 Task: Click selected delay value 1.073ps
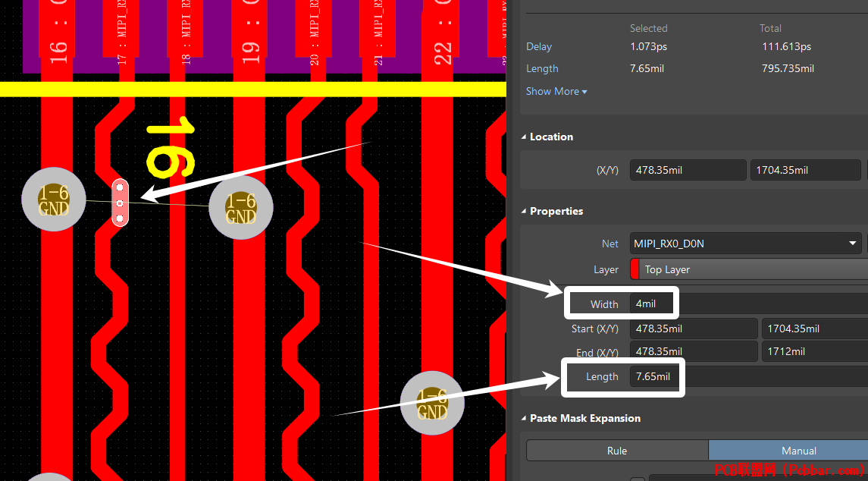[648, 46]
